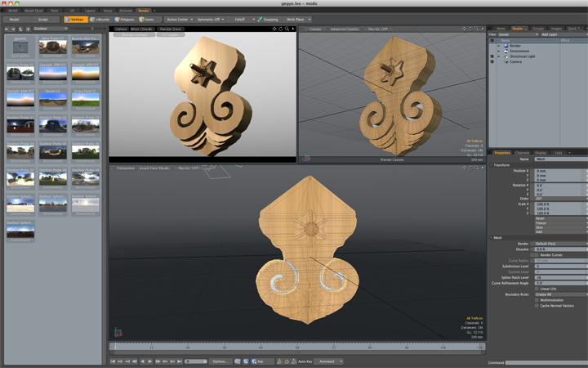Go back in preset browser

coord(7,29)
